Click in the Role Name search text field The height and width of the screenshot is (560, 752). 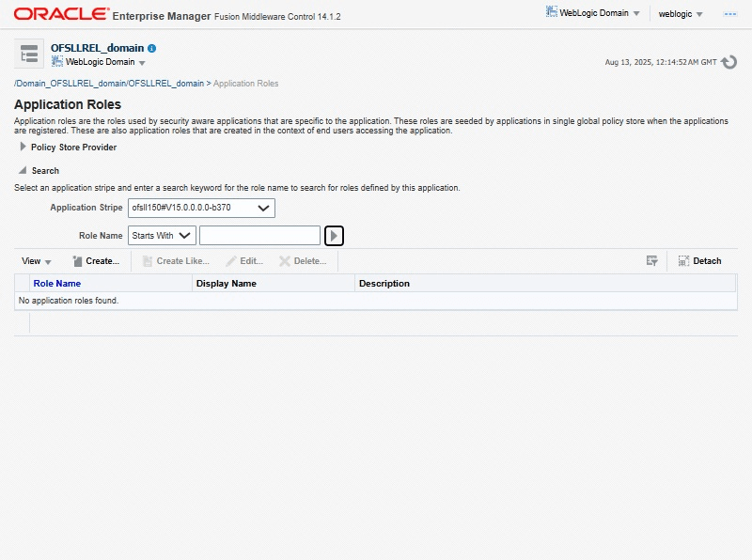point(260,236)
